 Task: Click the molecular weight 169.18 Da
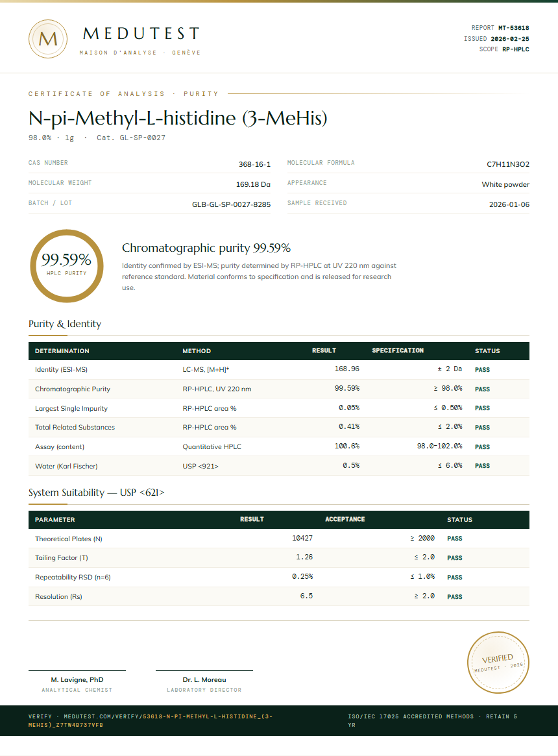tap(253, 185)
